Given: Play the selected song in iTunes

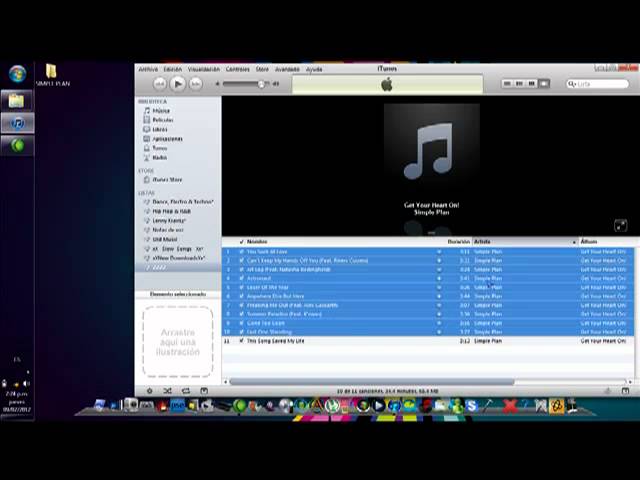Looking at the screenshot, I should coord(178,84).
